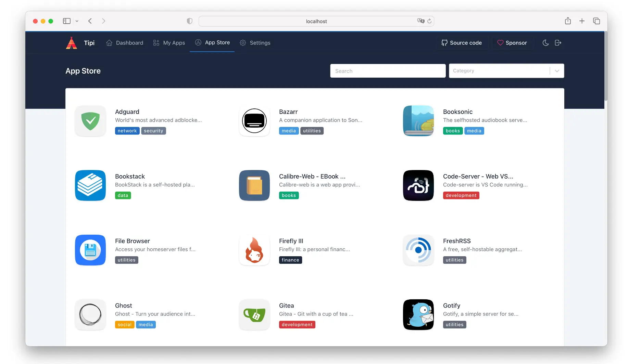
Task: Click the network tag on Adguard
Action: pyautogui.click(x=127, y=131)
